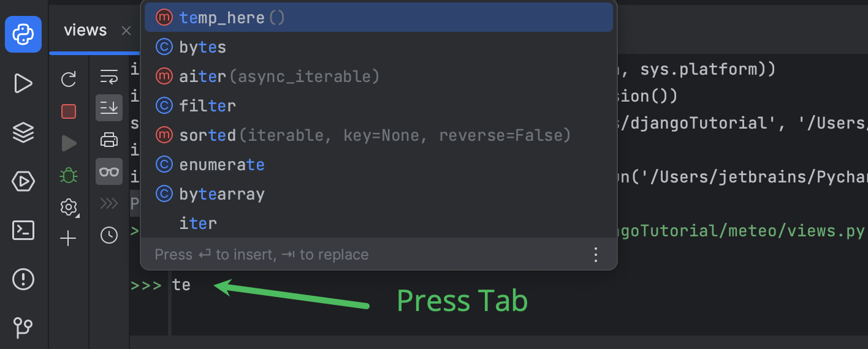Image resolution: width=868 pixels, height=349 pixels.
Task: Rerun the console with reload icon
Action: pyautogui.click(x=69, y=79)
